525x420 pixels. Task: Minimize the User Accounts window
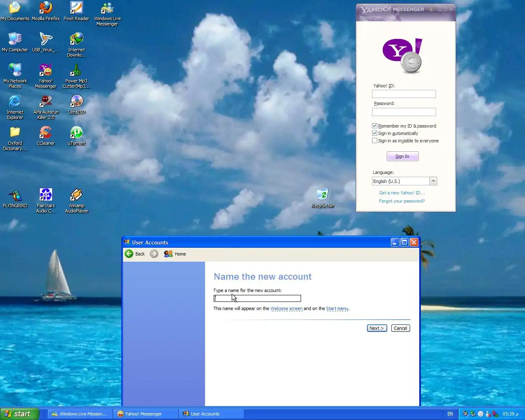coord(395,242)
